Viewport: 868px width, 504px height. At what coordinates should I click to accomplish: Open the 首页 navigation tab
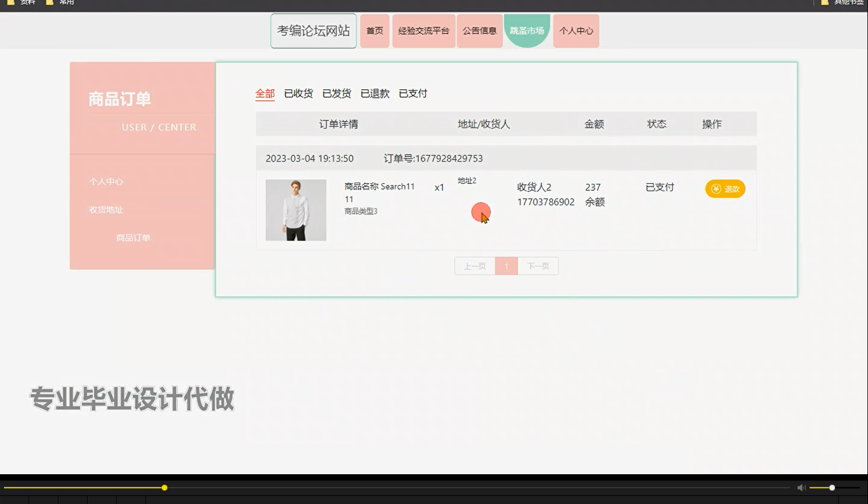tap(374, 30)
